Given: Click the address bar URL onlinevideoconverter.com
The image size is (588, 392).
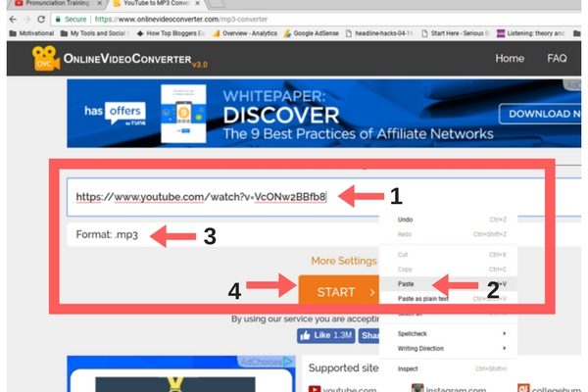Looking at the screenshot, I should [x=181, y=20].
